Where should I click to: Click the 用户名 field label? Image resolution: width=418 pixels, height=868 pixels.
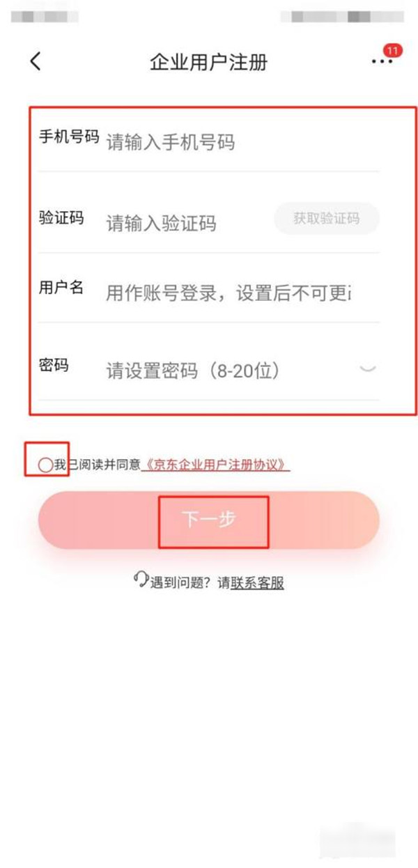coord(61,288)
